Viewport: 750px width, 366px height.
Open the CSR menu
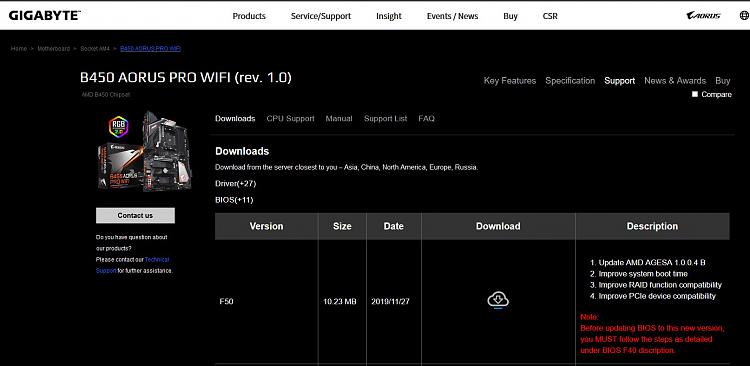click(550, 16)
